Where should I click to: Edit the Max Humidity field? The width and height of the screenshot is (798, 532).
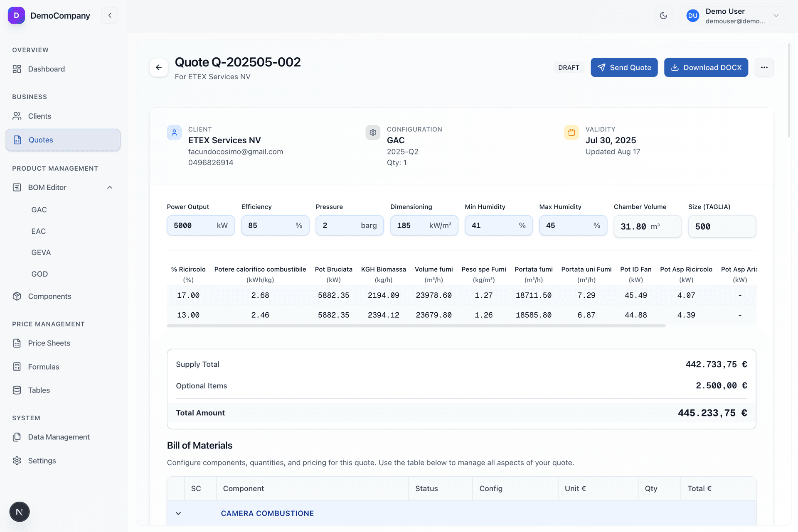click(x=573, y=226)
